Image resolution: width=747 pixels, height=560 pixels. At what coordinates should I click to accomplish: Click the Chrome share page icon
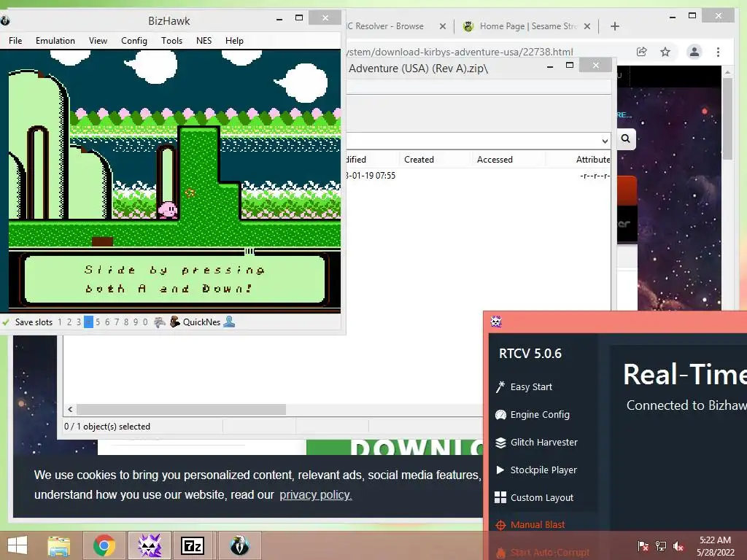pos(642,52)
